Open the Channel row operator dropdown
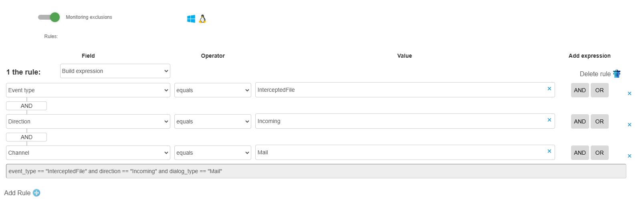Screen dimensions: 644x206 click(212, 153)
